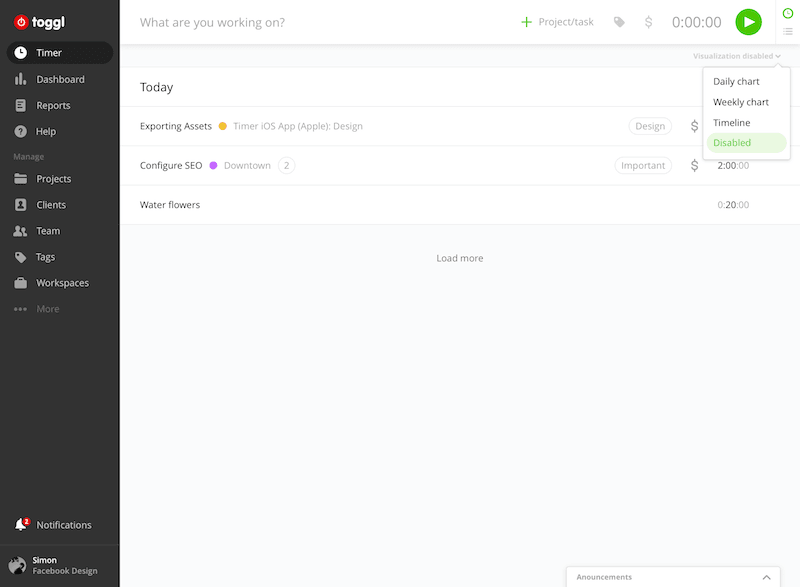Open the Timer clock icon in sidebar
This screenshot has width=800, height=587.
pos(20,53)
